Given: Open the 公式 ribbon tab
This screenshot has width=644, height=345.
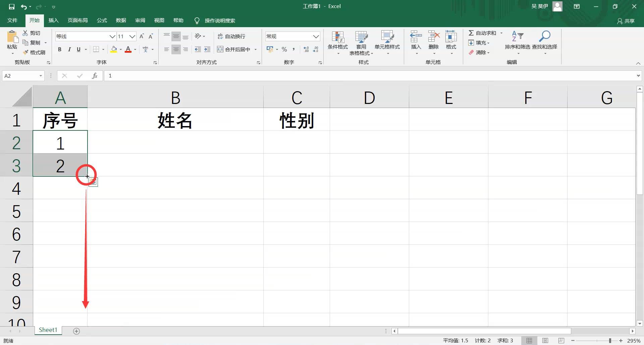Looking at the screenshot, I should click(102, 20).
